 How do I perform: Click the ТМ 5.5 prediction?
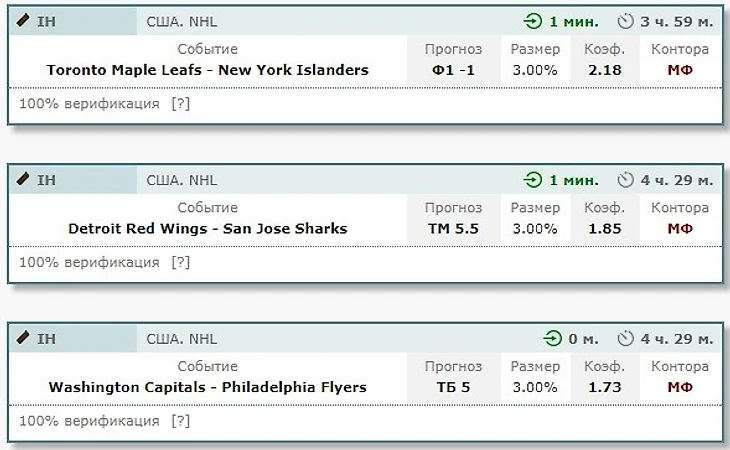click(453, 228)
